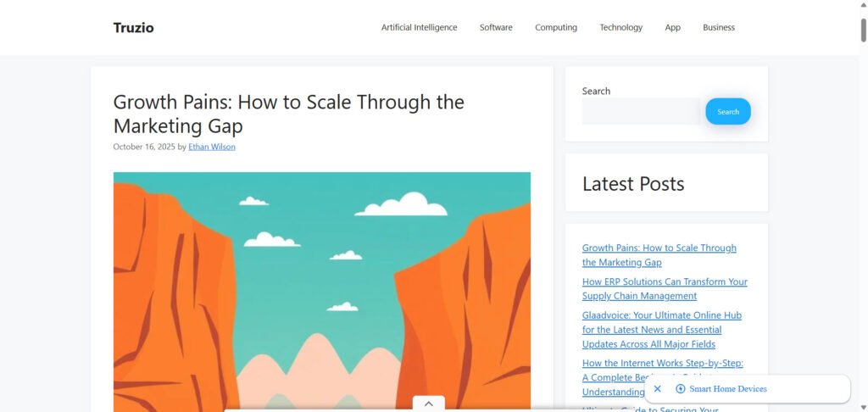Click the Smart Home Devices link
Screen dimensions: 868x412
(x=728, y=389)
